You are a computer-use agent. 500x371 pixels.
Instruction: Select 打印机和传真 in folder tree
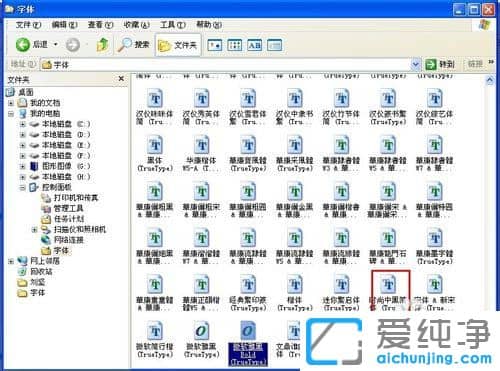point(76,198)
